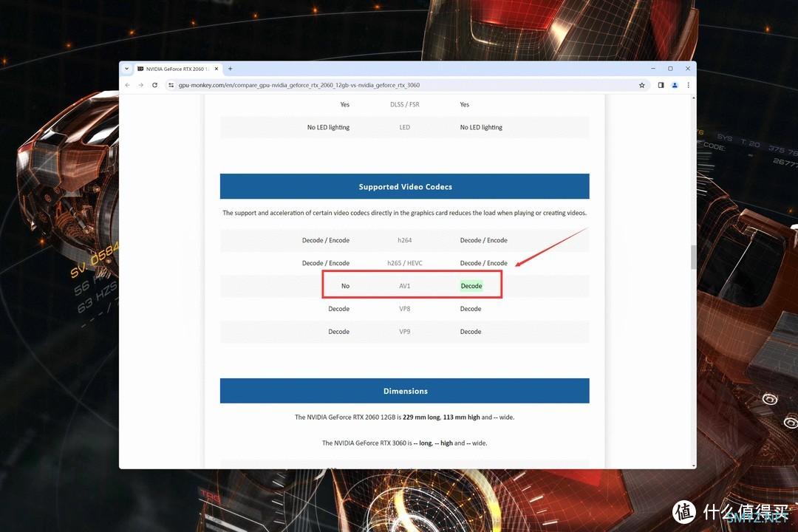
Task: Click right-column "Decode" in VP9 row
Action: pyautogui.click(x=471, y=332)
